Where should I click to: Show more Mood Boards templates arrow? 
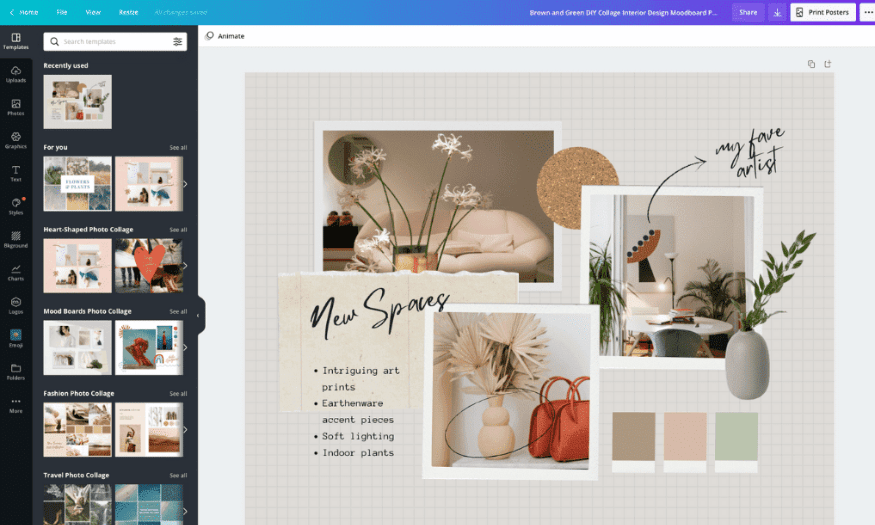[185, 348]
